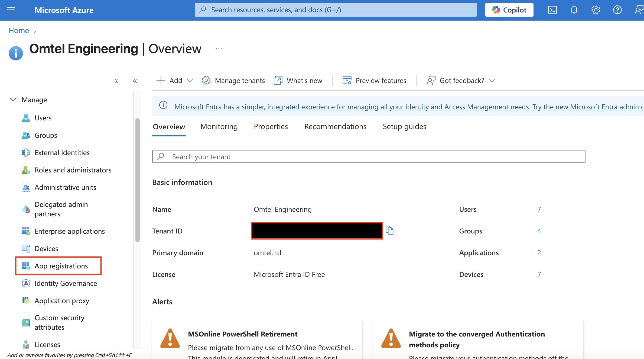Open the notifications bell

[574, 10]
